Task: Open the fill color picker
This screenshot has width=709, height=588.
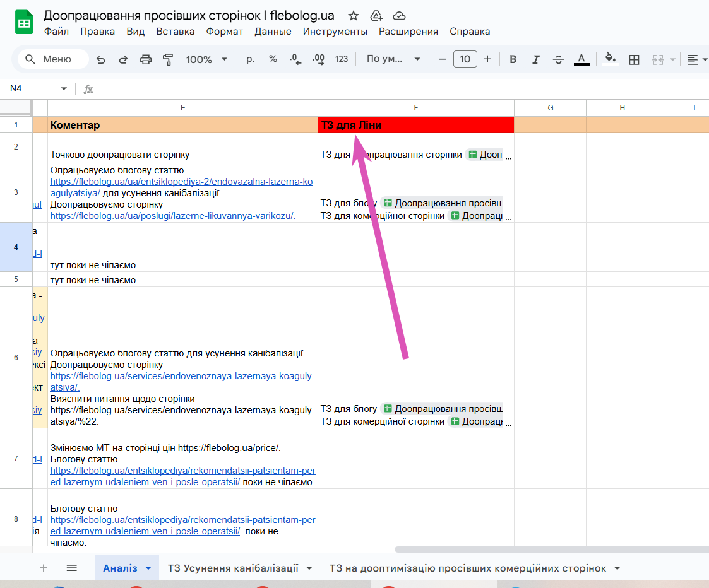Action: [x=611, y=59]
